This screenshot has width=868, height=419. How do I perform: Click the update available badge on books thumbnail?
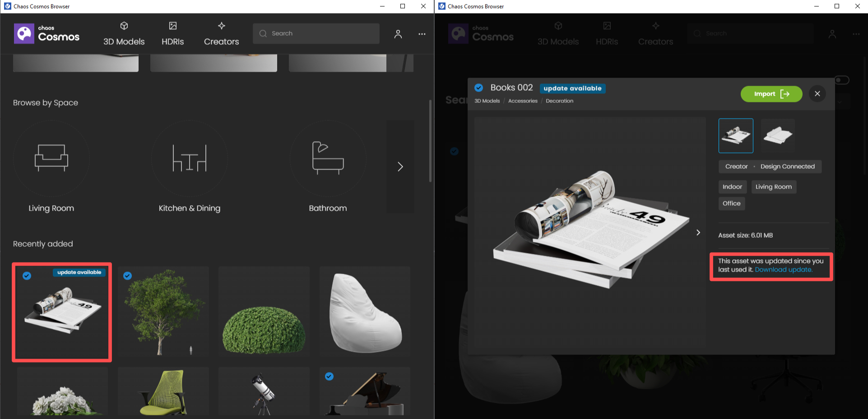coord(79,272)
